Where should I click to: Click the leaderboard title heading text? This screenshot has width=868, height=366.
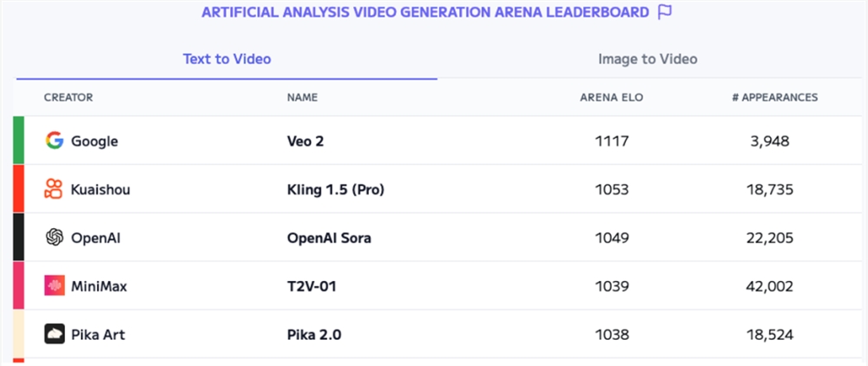(x=424, y=12)
